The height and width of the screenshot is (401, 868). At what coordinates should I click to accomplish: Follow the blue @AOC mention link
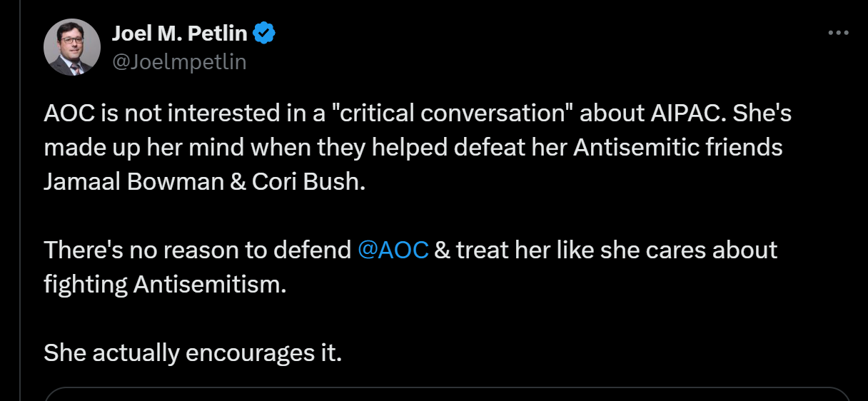coord(393,250)
